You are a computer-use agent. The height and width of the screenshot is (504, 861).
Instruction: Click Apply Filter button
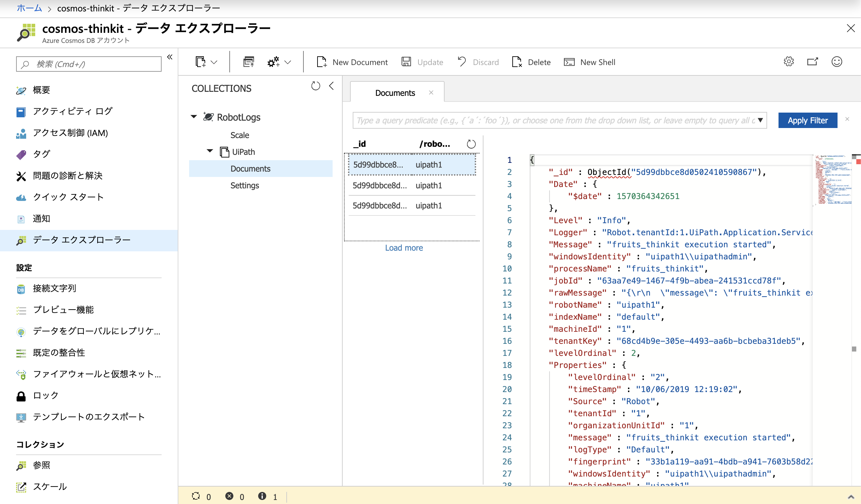pyautogui.click(x=808, y=120)
